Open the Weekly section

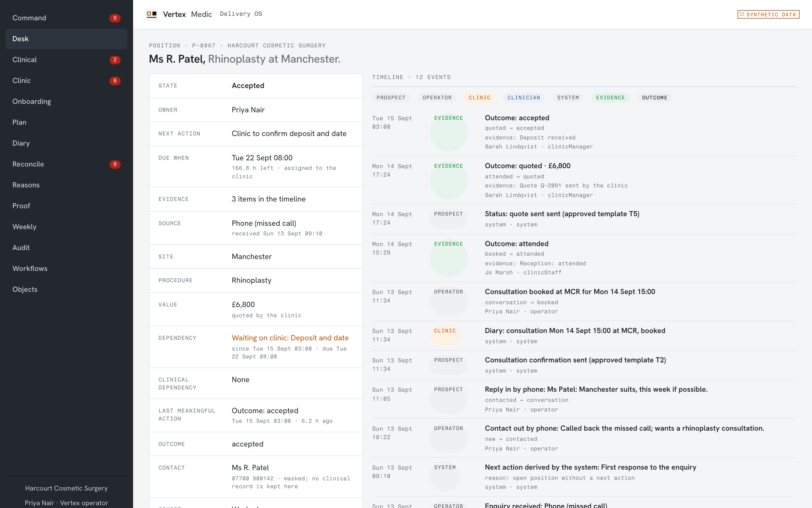pyautogui.click(x=67, y=227)
